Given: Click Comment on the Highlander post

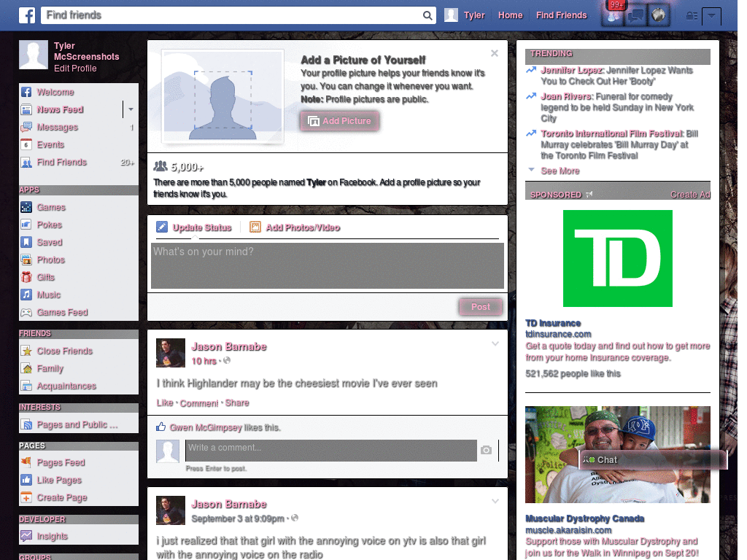Looking at the screenshot, I should click(x=199, y=403).
